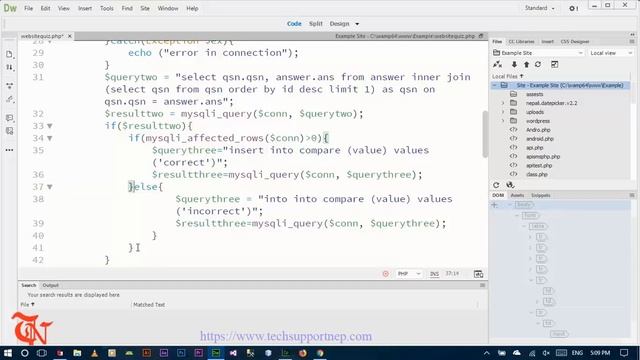640x360 pixels.
Task: Open Standard workspace dropdown
Action: (540, 8)
